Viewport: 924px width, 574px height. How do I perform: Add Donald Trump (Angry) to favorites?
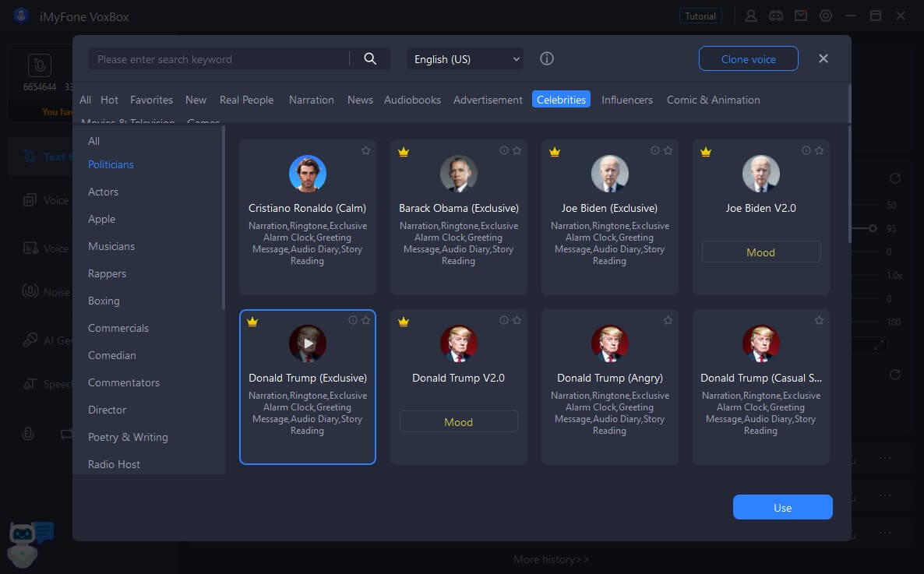(668, 320)
